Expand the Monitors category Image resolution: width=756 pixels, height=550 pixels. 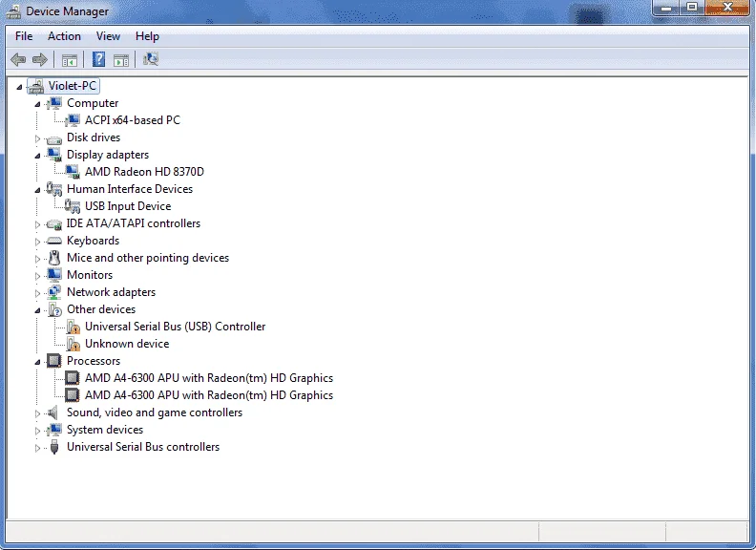(37, 276)
